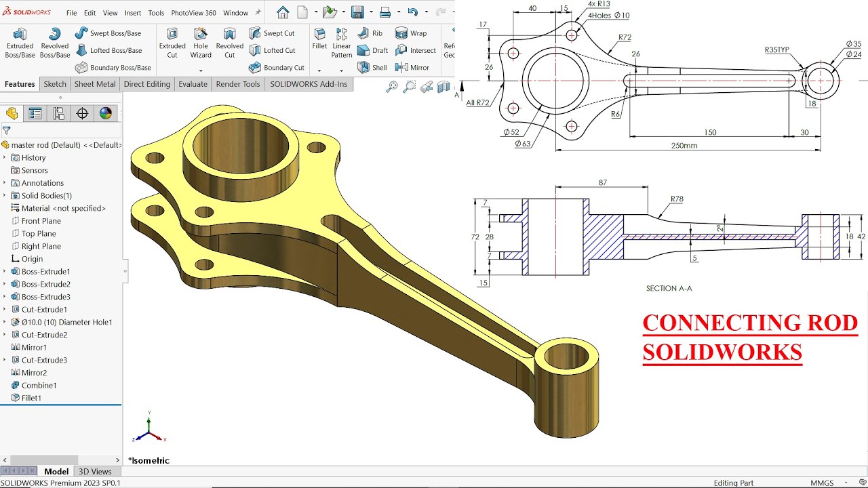The width and height of the screenshot is (868, 488).
Task: Click the Home icon in top toolbar
Action: pyautogui.click(x=283, y=12)
